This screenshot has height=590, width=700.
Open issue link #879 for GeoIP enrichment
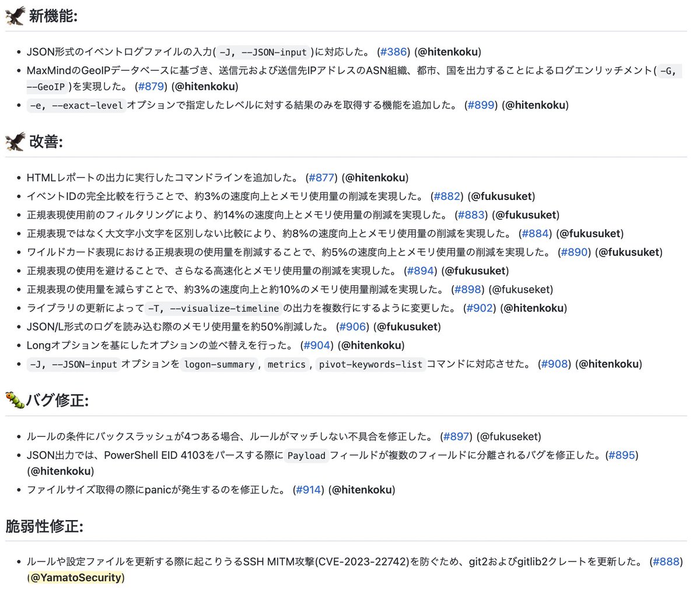click(152, 87)
